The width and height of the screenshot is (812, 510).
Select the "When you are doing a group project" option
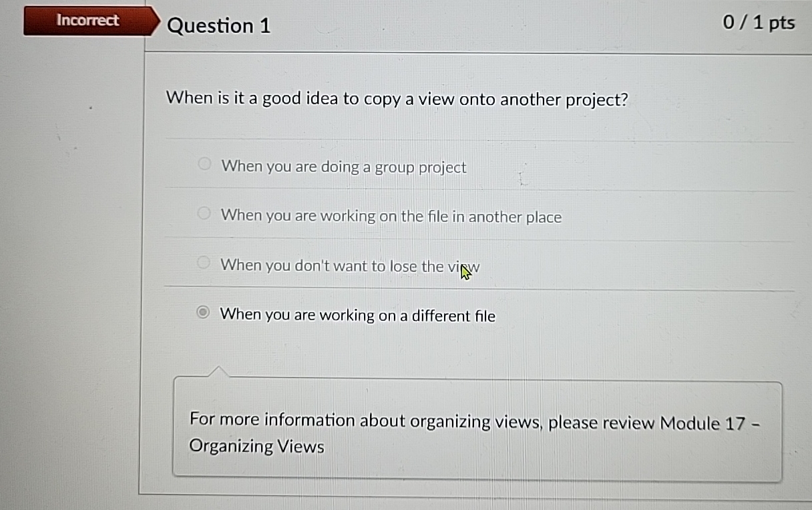pyautogui.click(x=343, y=167)
